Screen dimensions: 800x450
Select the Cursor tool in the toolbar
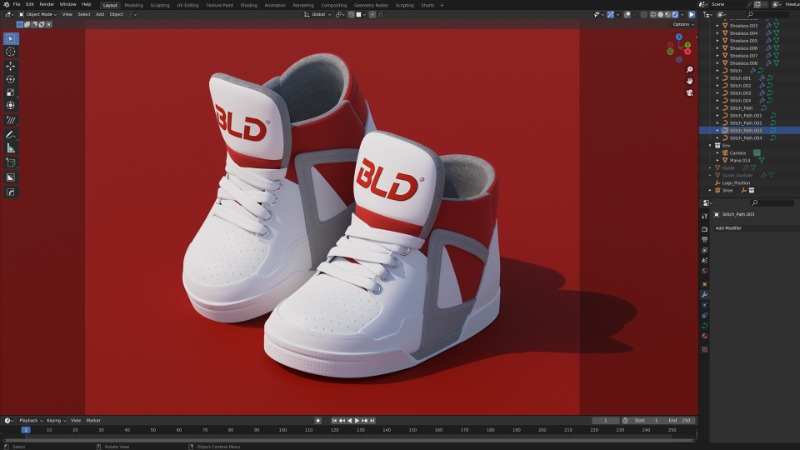[x=11, y=52]
